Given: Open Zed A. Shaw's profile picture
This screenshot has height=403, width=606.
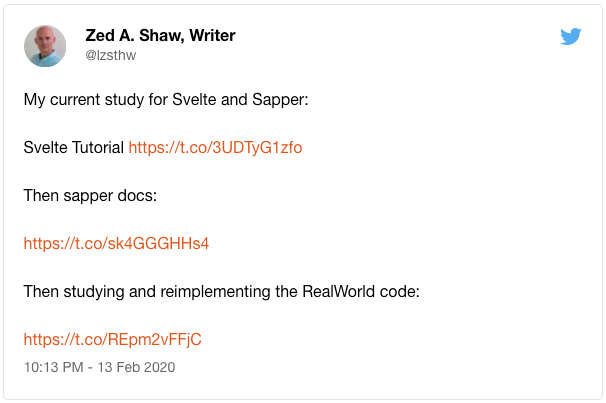Looking at the screenshot, I should (45, 46).
